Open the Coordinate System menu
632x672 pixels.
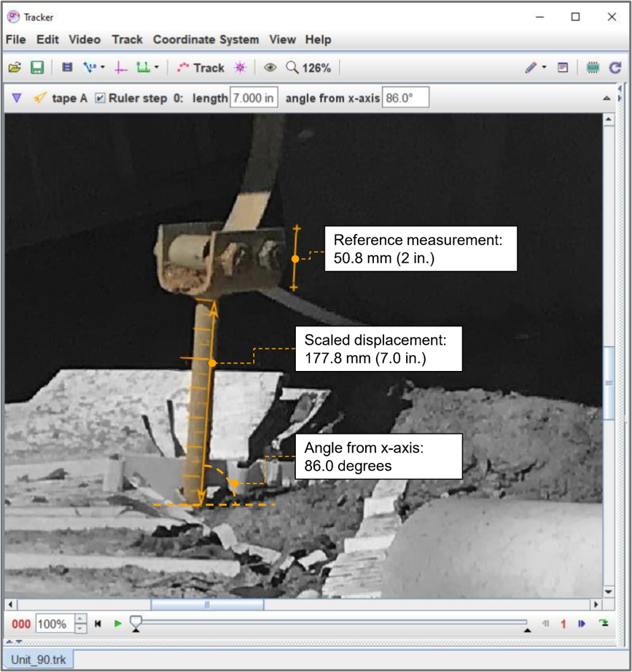tap(206, 40)
